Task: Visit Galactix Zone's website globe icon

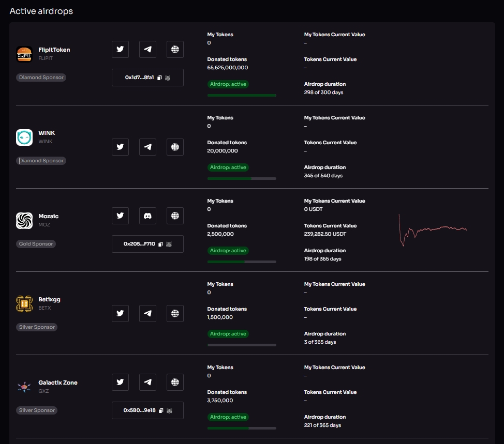Action: click(175, 382)
